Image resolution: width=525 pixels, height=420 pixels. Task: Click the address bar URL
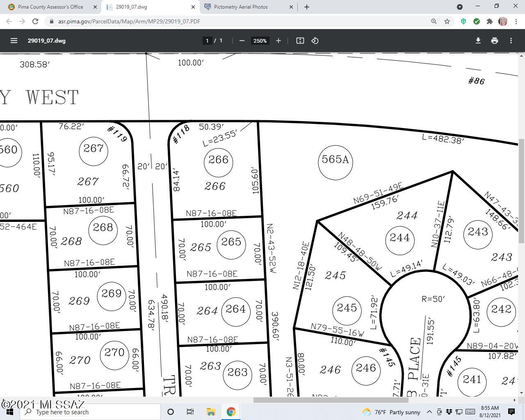point(129,21)
